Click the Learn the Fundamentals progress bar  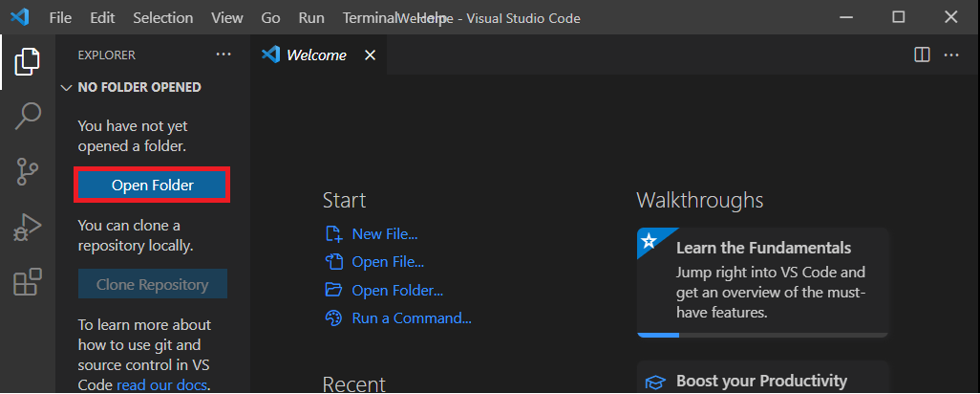tap(762, 336)
